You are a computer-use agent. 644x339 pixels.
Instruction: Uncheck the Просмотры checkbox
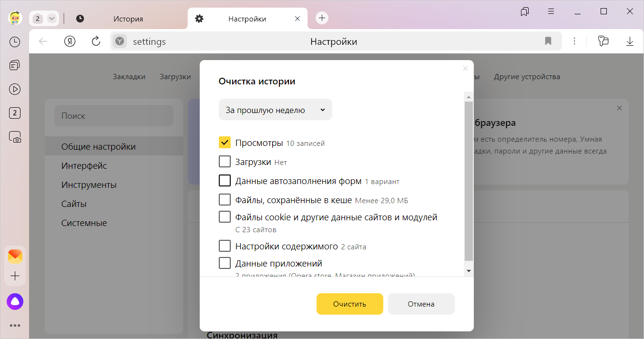(225, 143)
